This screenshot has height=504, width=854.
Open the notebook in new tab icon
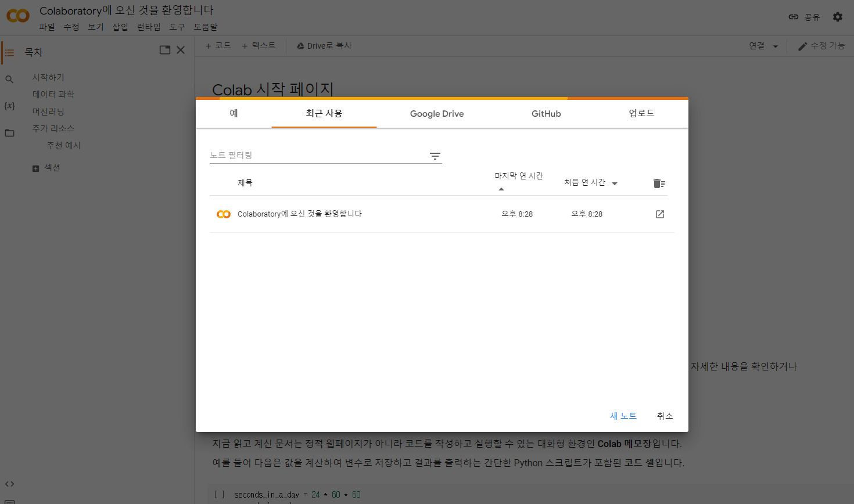click(x=660, y=214)
